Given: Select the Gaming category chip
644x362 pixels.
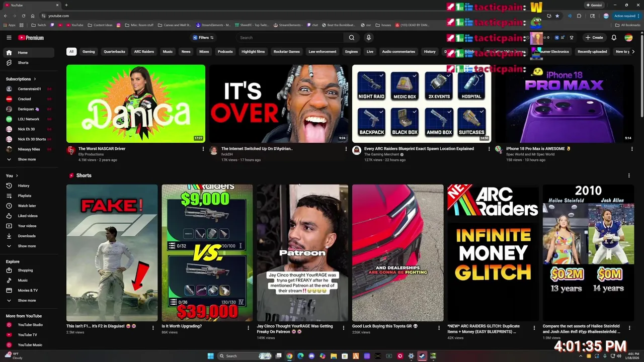Looking at the screenshot, I should pyautogui.click(x=89, y=51).
